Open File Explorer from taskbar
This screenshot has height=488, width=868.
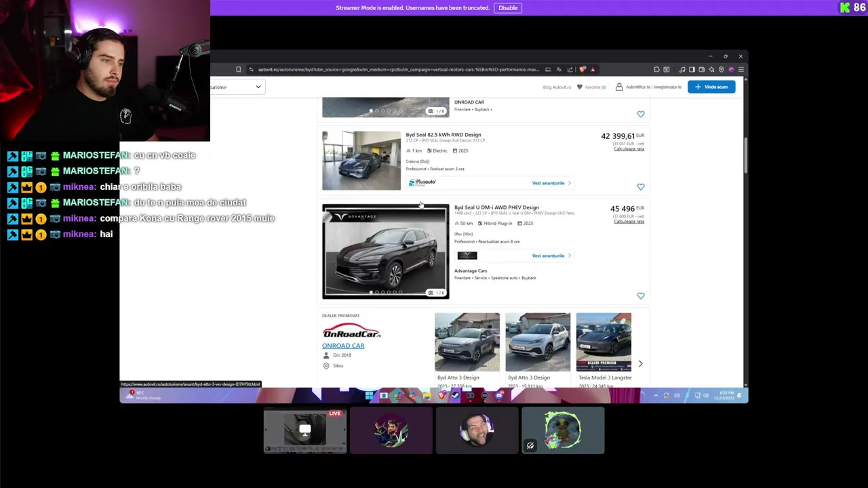point(427,395)
